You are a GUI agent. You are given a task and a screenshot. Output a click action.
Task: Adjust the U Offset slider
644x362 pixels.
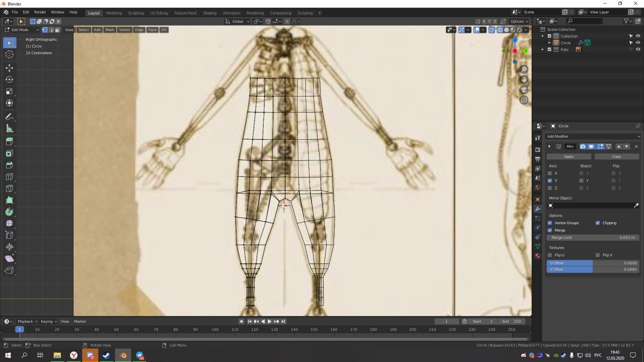(593, 263)
